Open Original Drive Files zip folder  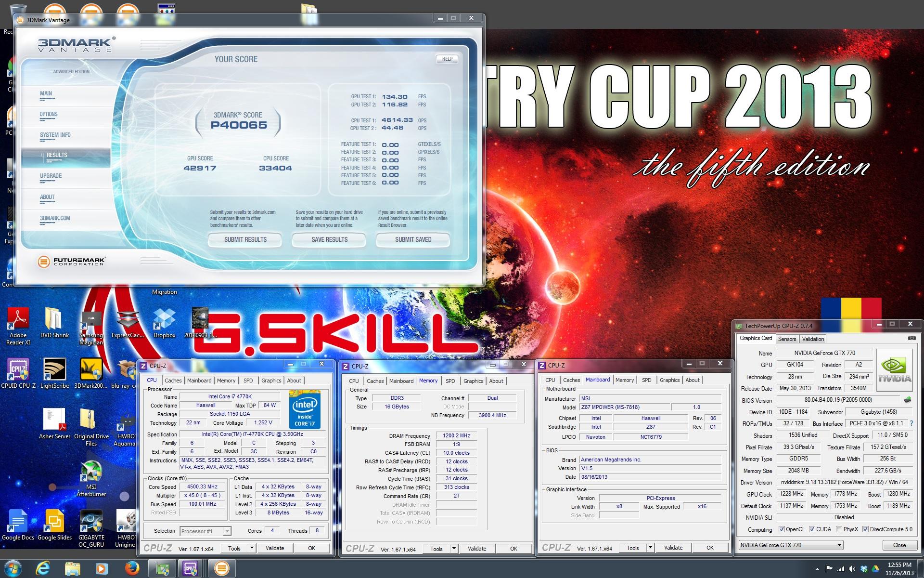pyautogui.click(x=91, y=427)
